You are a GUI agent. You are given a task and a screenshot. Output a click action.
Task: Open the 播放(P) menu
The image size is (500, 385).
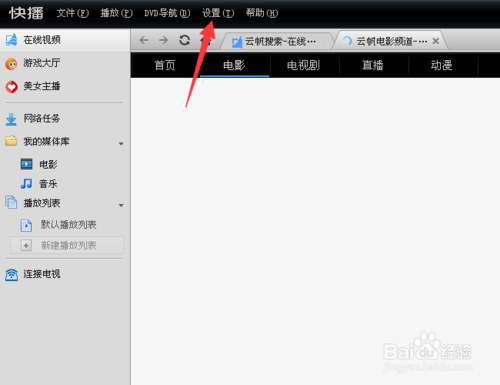pos(116,13)
